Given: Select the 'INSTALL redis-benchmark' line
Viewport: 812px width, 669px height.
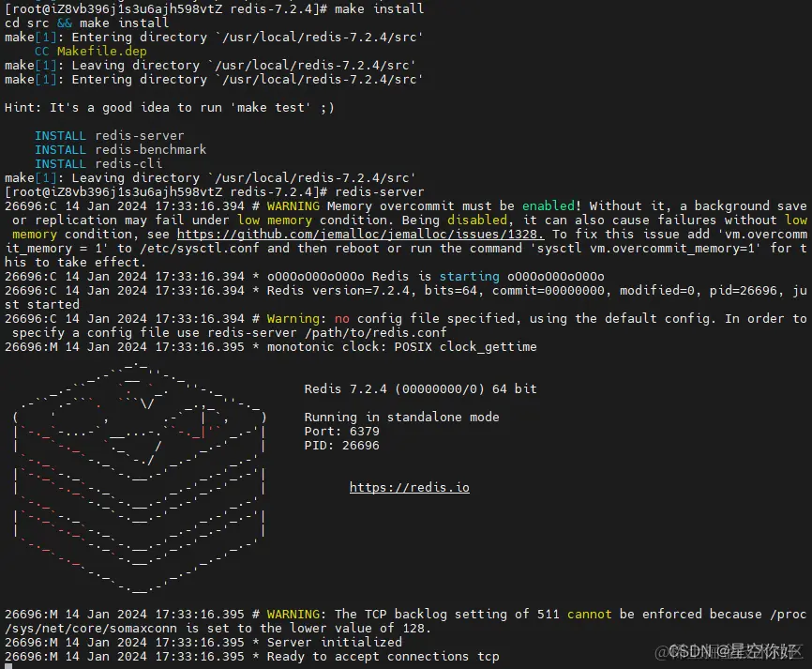Looking at the screenshot, I should click(x=121, y=150).
